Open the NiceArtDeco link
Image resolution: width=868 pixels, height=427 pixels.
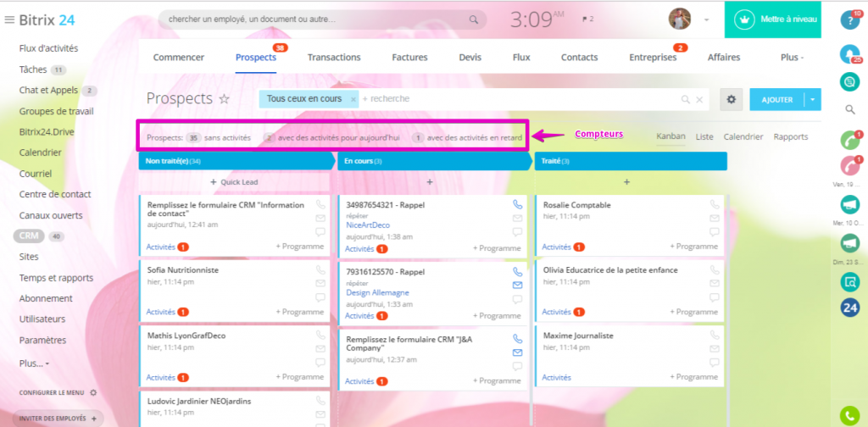[368, 225]
